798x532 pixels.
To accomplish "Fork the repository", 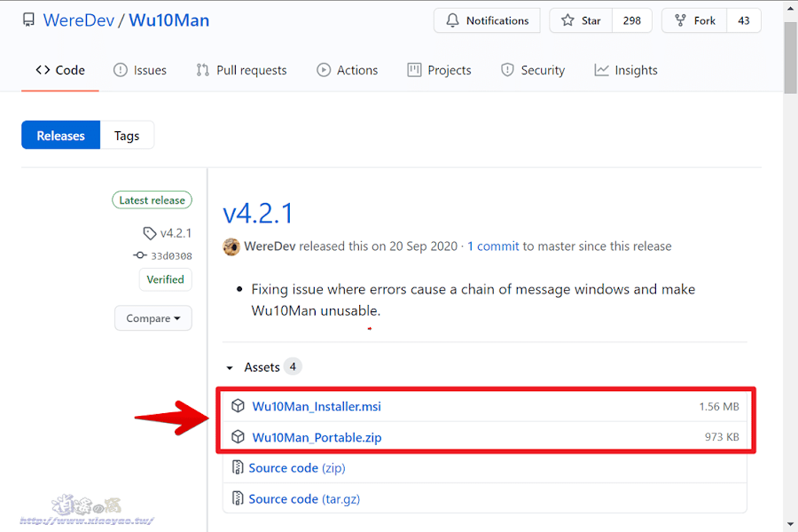I will (694, 20).
